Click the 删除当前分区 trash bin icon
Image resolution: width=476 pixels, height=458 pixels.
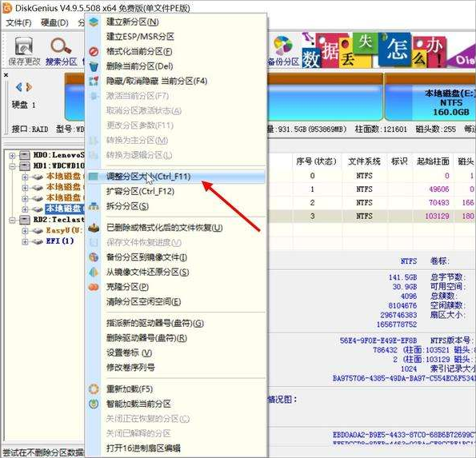[94, 66]
